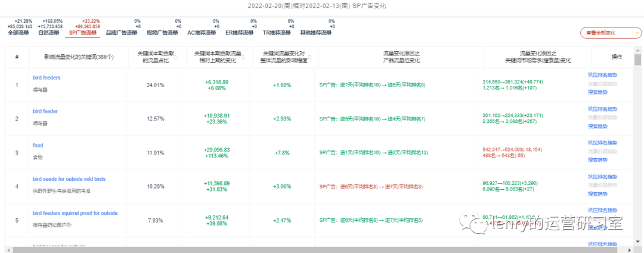The image size is (644, 253).
Task: Click 坑位排名趋势 in row 2 bird feeder
Action: (602, 109)
